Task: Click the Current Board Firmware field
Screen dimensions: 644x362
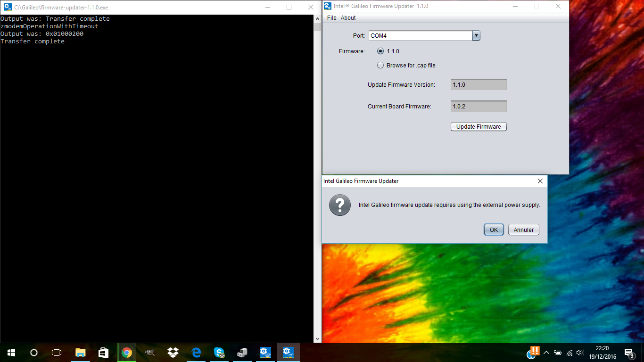Action: pyautogui.click(x=478, y=107)
